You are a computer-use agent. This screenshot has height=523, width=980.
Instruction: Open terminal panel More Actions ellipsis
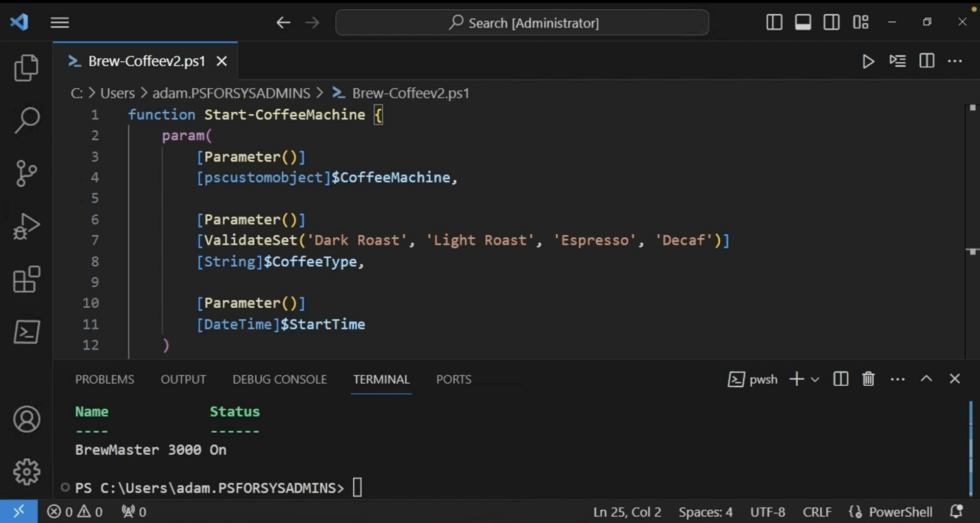pyautogui.click(x=897, y=379)
